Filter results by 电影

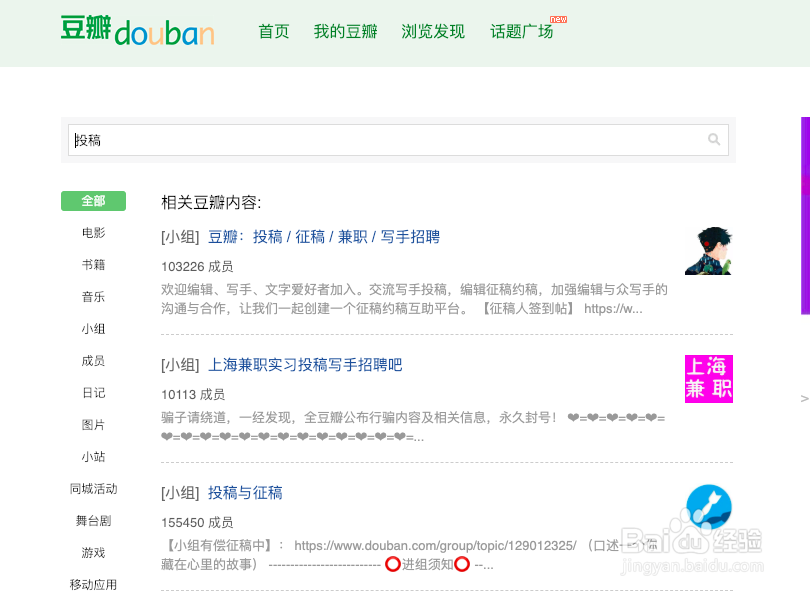click(x=94, y=233)
